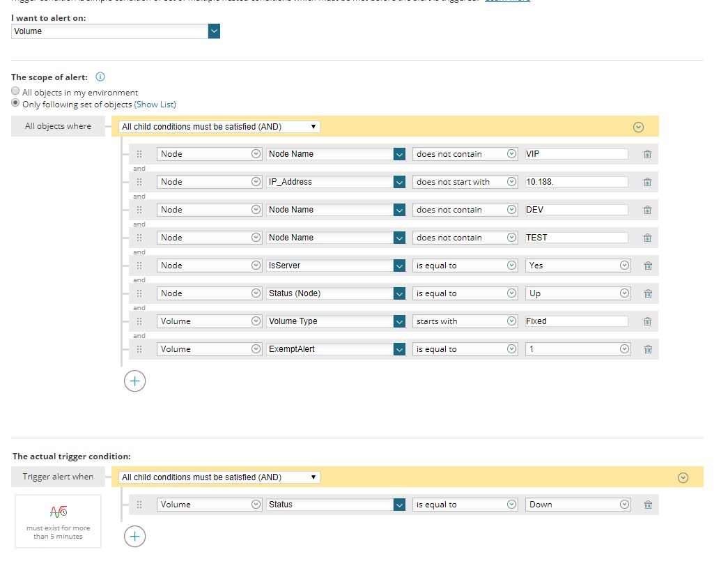Open trigger AND/OR child conditions dropdown
Image resolution: width=728 pixels, height=568 pixels.
[x=219, y=477]
